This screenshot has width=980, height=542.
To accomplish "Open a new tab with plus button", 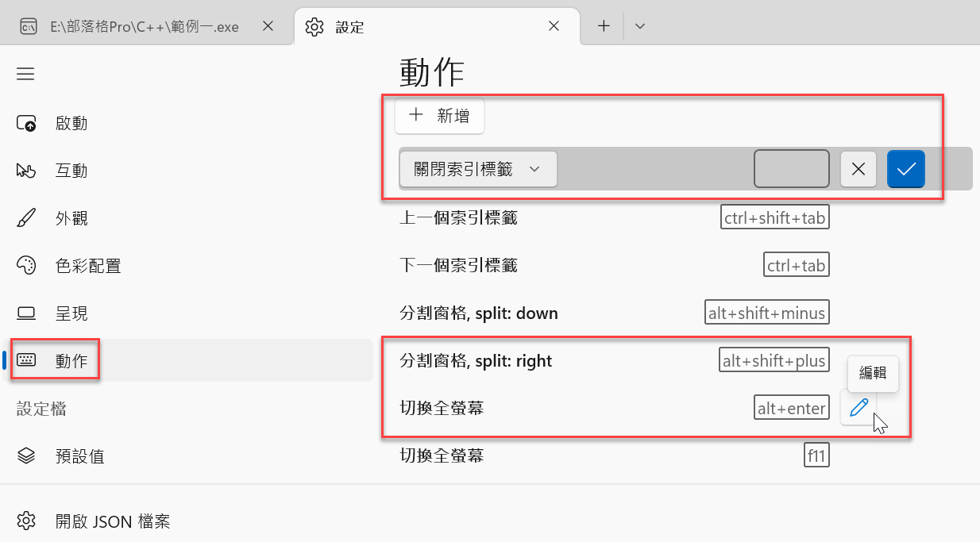I will (604, 26).
